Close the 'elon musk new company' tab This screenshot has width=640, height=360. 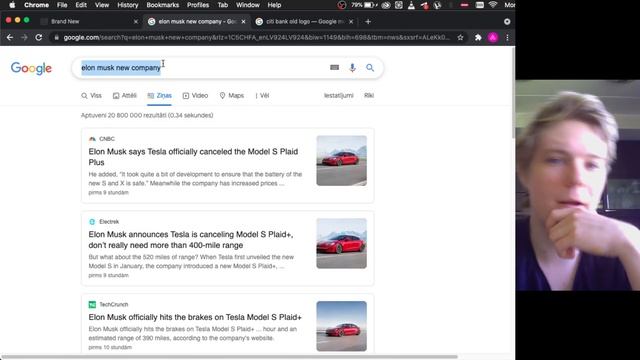click(x=244, y=22)
